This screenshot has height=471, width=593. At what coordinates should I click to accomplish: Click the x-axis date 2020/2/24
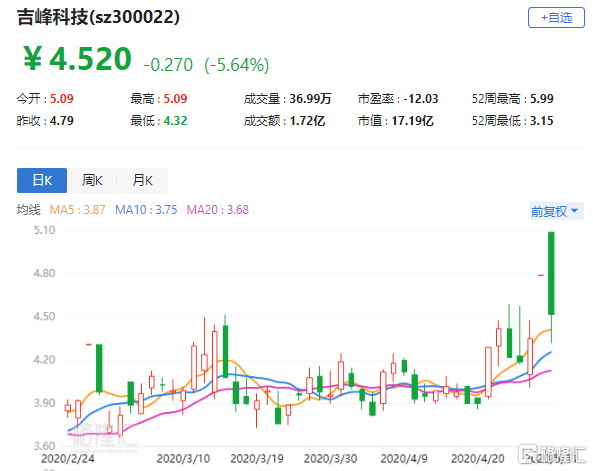click(68, 459)
